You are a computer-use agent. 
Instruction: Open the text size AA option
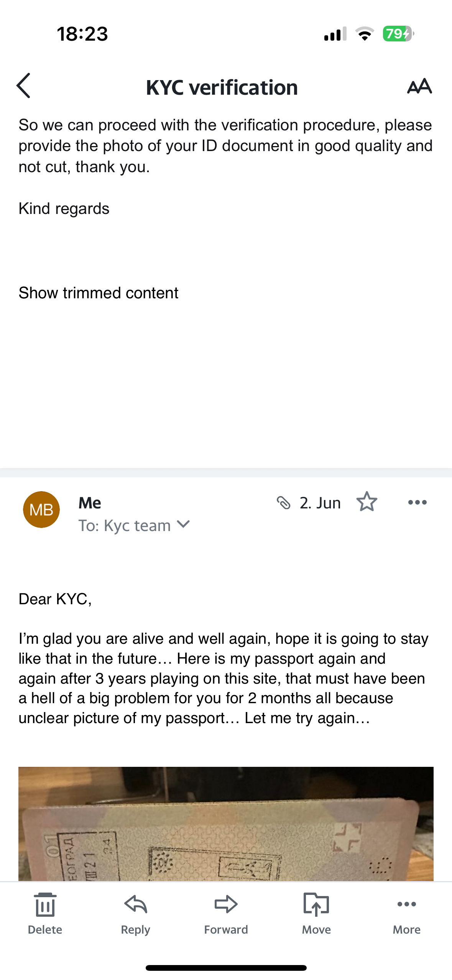(419, 86)
